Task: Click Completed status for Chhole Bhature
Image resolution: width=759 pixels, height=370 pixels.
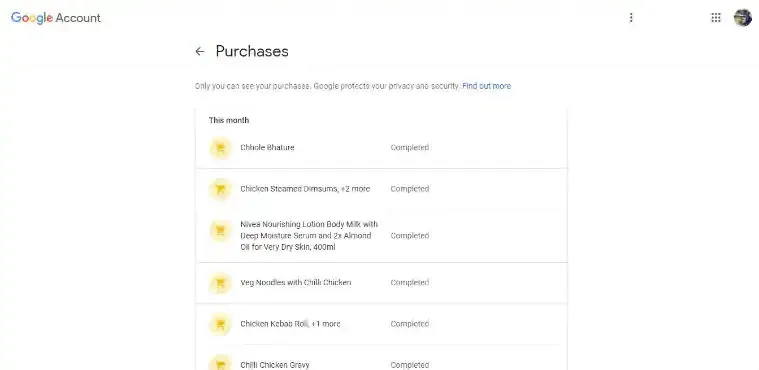Action: [410, 148]
